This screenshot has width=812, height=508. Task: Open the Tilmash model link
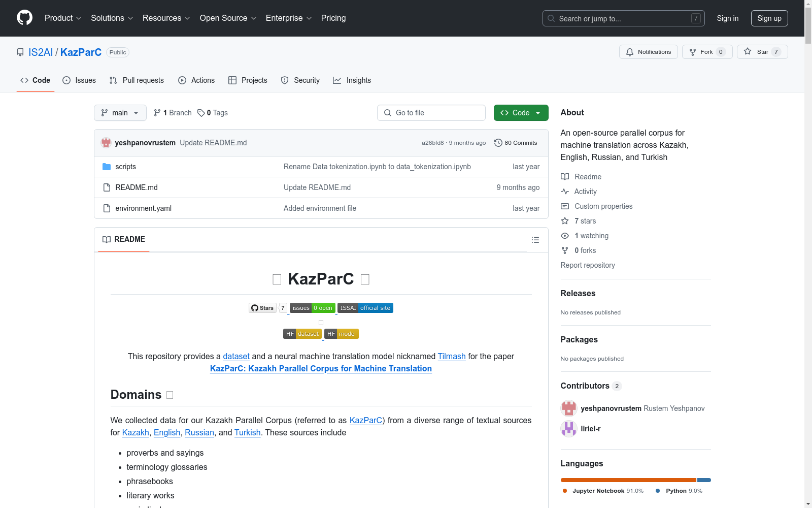tap(452, 357)
